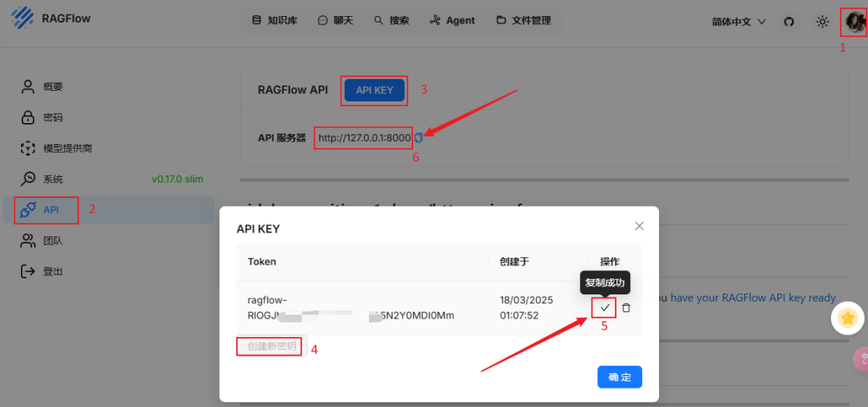The height and width of the screenshot is (407, 868).
Task: Close the API KEY dialog with X
Action: 640,226
